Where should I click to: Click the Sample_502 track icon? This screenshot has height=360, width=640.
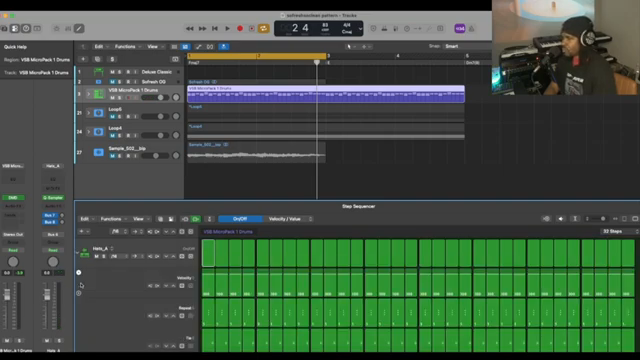pos(99,152)
